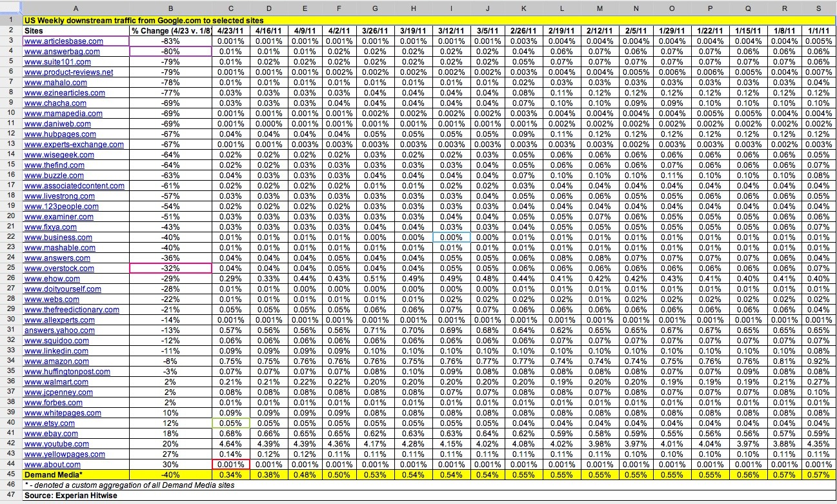Select column A header
The image size is (837, 504).
[76, 9]
